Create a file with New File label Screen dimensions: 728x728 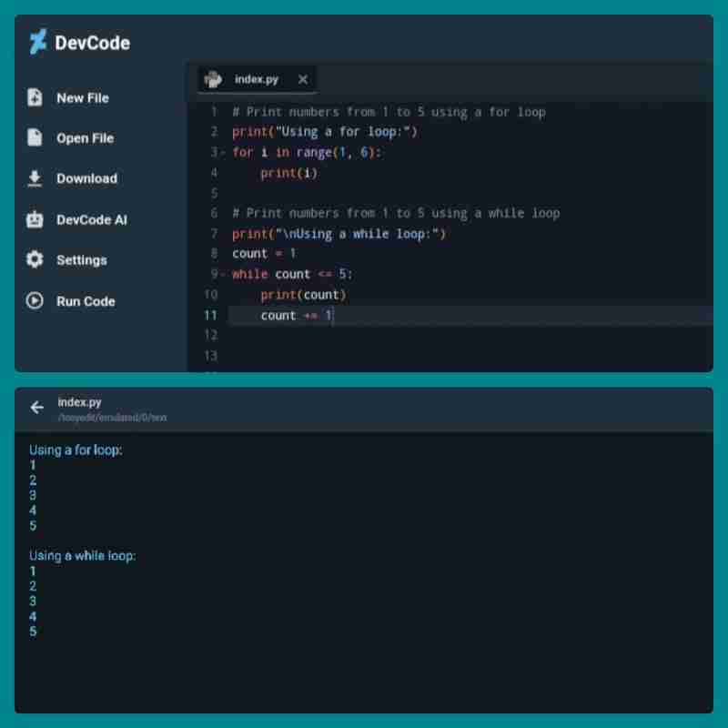(83, 98)
